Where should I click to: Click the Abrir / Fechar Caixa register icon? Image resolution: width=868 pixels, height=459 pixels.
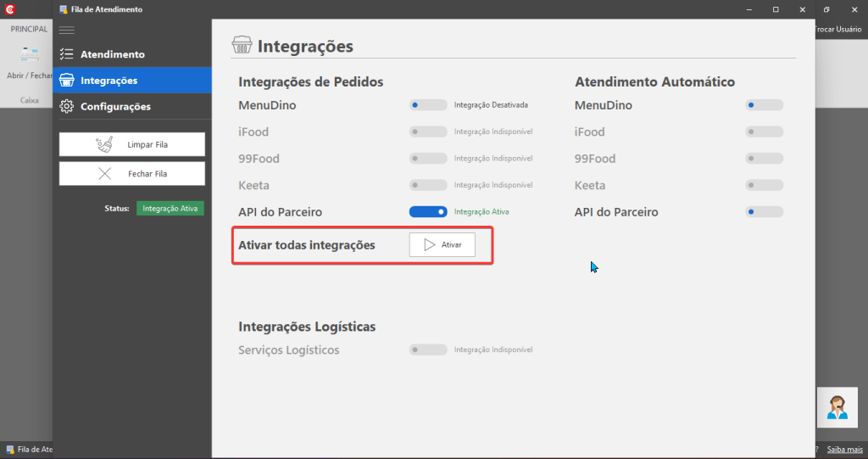click(x=30, y=56)
